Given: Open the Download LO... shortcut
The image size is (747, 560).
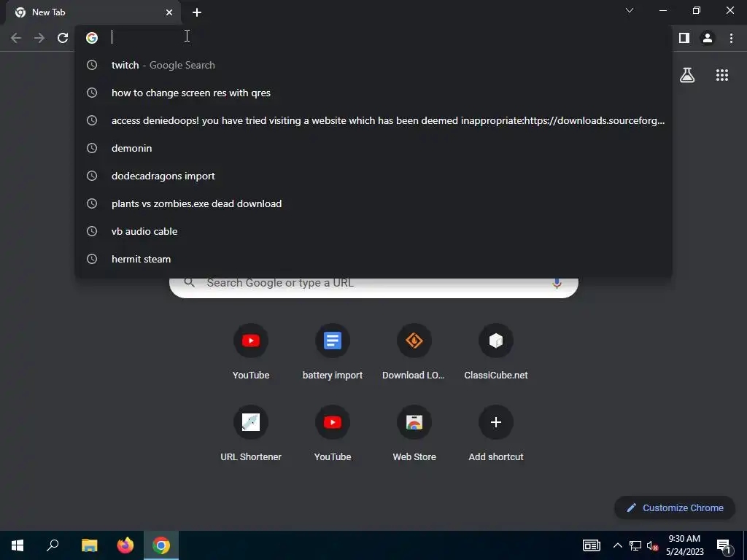Looking at the screenshot, I should coord(414,351).
